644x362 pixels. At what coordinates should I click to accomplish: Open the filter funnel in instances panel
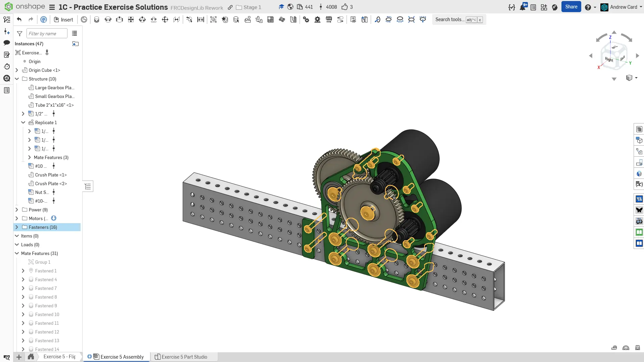coord(20,34)
